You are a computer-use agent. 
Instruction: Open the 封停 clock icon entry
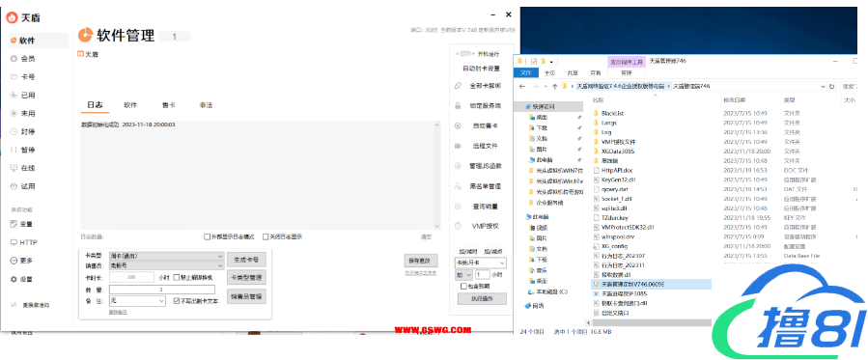point(14,131)
